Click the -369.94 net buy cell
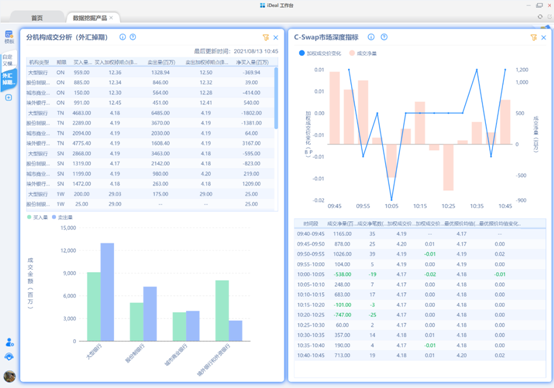 click(252, 72)
